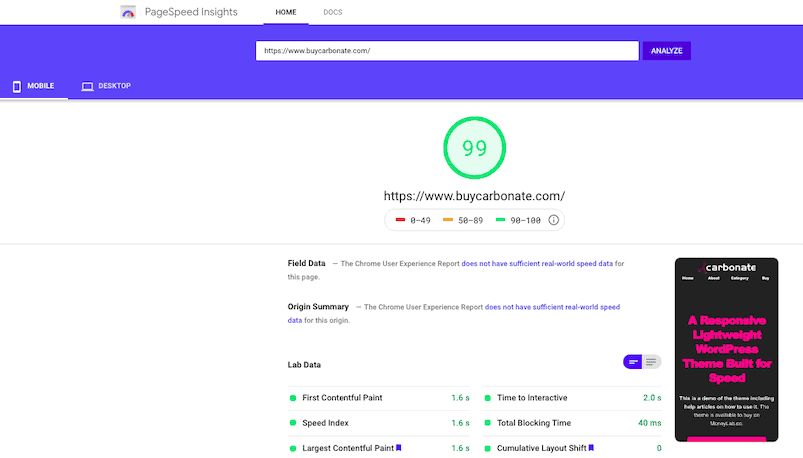Open Origin Summary insufficient speed data link
803x458 pixels.
point(552,307)
